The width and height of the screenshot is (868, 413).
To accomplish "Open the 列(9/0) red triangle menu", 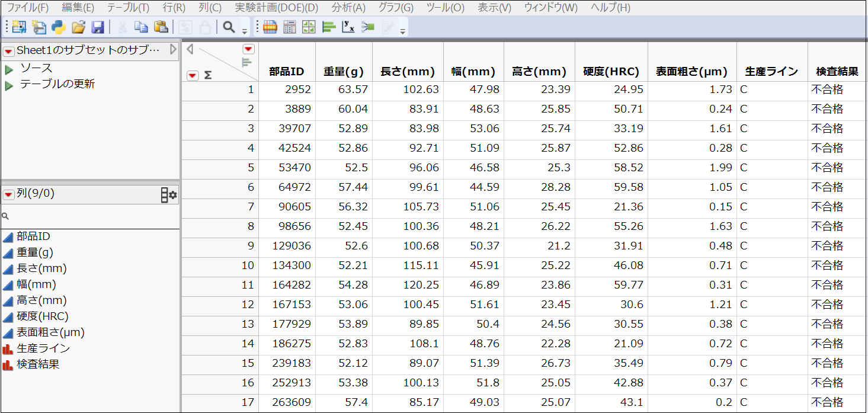I will (x=9, y=194).
